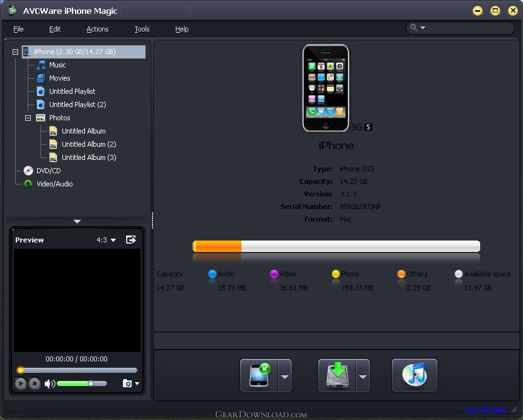This screenshot has height=420, width=523.
Task: Select the Untitled Album (2) icon
Action: click(x=53, y=144)
